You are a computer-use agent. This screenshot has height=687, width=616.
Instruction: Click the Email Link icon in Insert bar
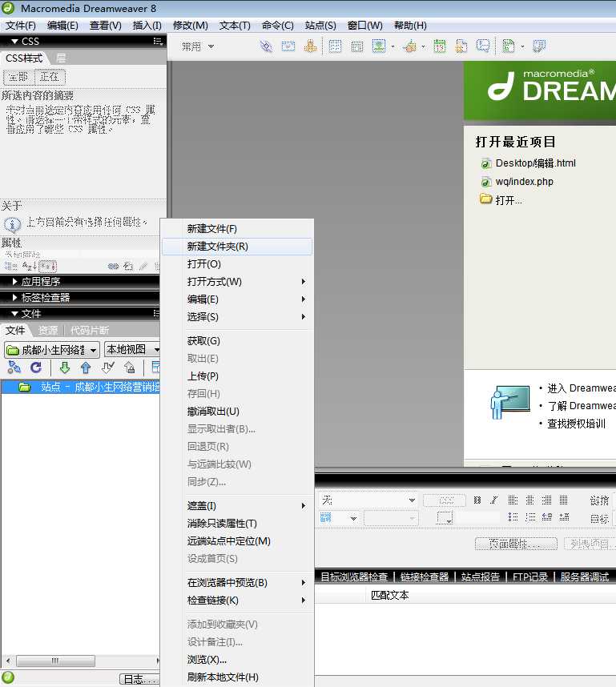288,46
